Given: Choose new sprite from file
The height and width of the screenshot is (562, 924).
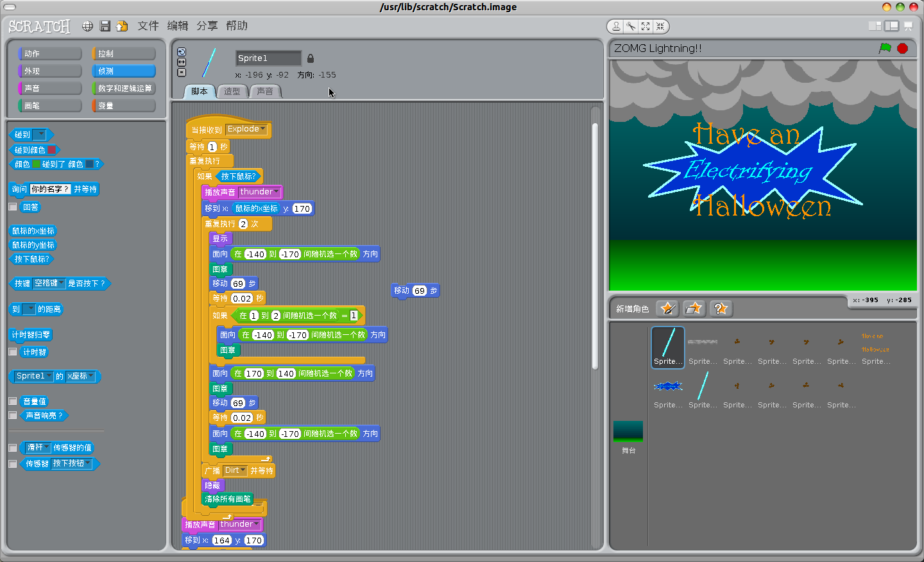Looking at the screenshot, I should point(694,309).
